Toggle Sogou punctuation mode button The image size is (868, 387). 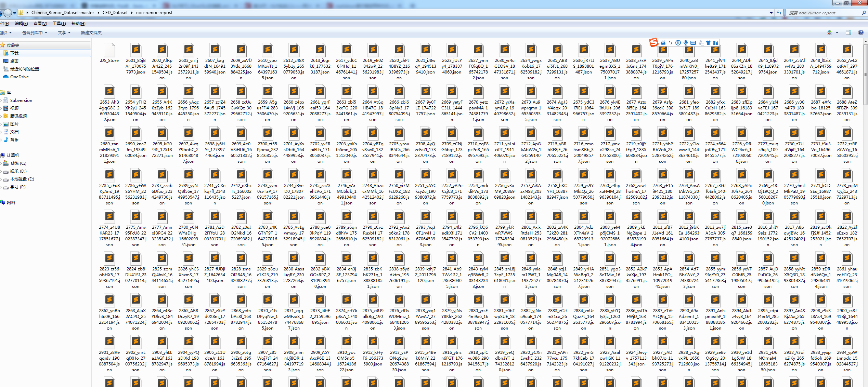pos(670,43)
